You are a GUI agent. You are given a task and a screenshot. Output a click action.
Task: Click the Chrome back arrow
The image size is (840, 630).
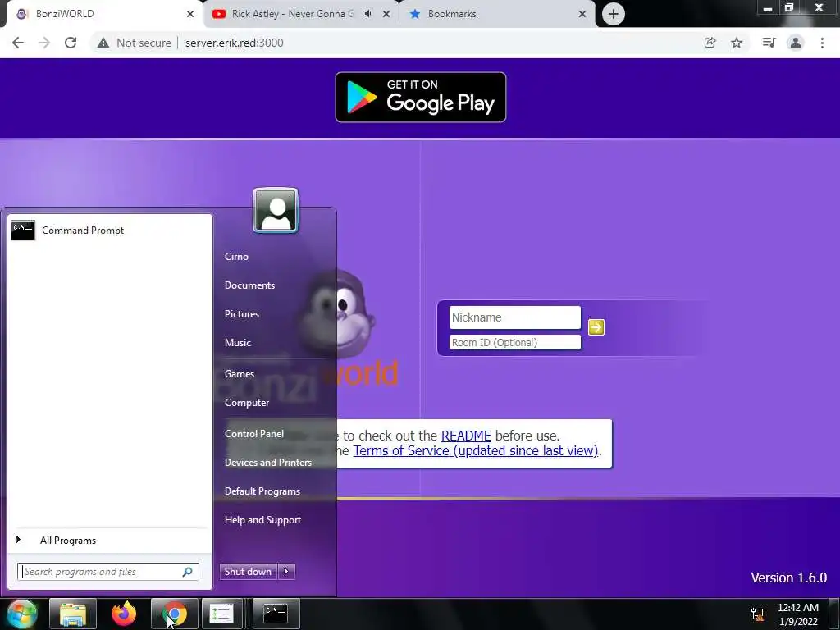pos(18,43)
